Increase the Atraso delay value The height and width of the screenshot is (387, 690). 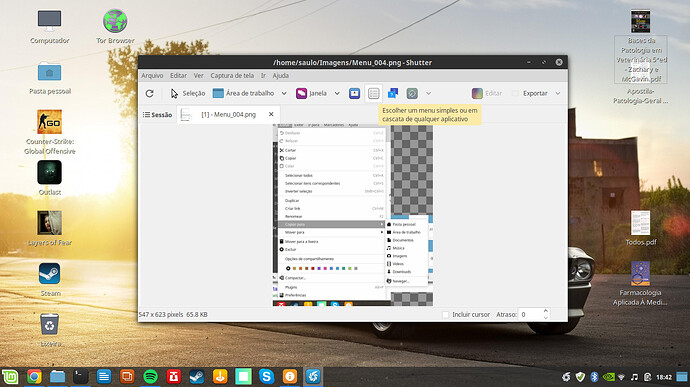[546, 311]
